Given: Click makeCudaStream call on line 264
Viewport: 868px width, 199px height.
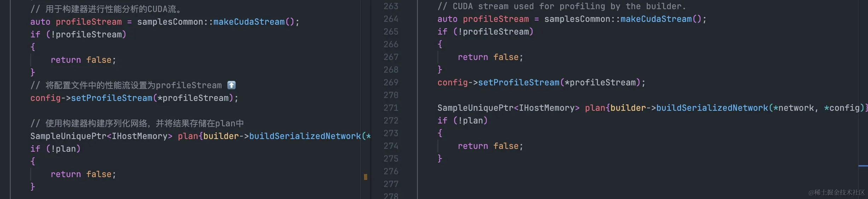Looking at the screenshot, I should [x=656, y=19].
